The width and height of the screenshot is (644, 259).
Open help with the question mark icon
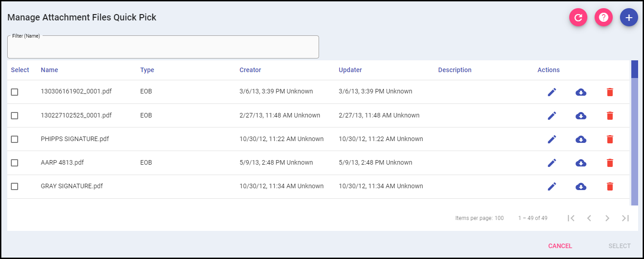click(x=603, y=18)
